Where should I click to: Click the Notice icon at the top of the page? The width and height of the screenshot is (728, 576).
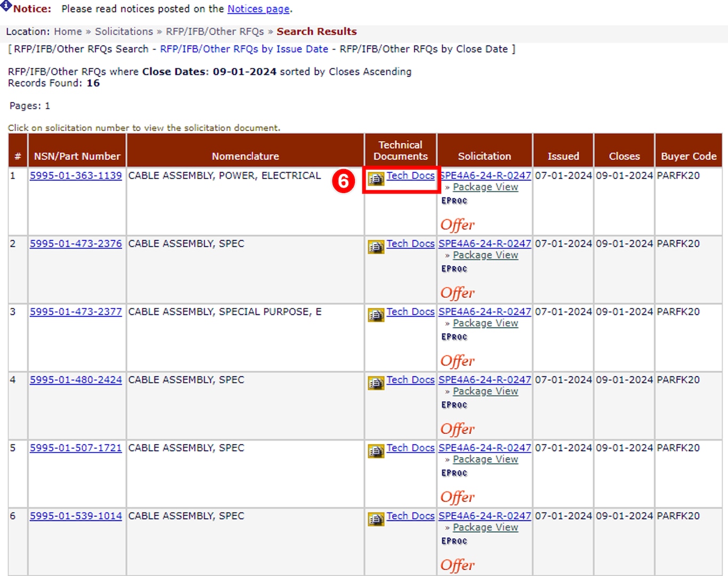[6, 6]
